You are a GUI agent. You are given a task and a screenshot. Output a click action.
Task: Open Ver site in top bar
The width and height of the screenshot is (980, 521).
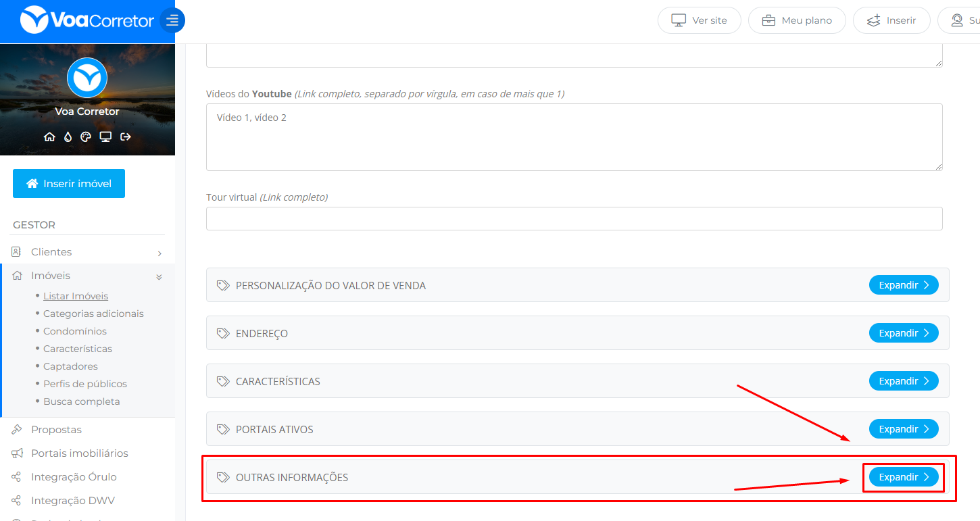click(x=700, y=20)
